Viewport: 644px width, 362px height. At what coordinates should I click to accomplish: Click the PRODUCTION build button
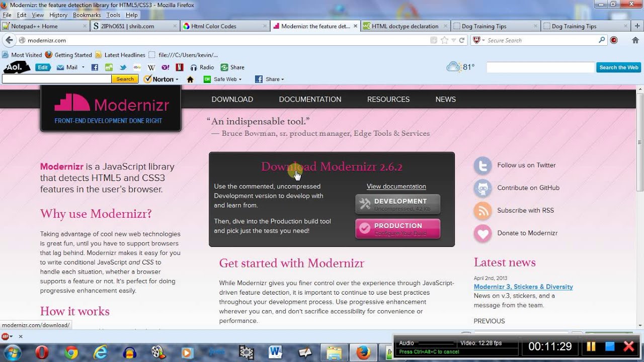[397, 229]
